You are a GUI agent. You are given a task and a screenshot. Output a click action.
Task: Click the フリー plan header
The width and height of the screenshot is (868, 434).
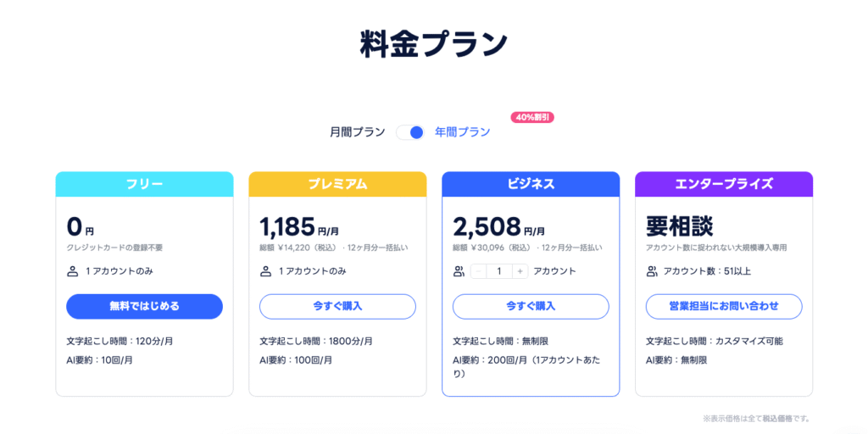tap(144, 184)
